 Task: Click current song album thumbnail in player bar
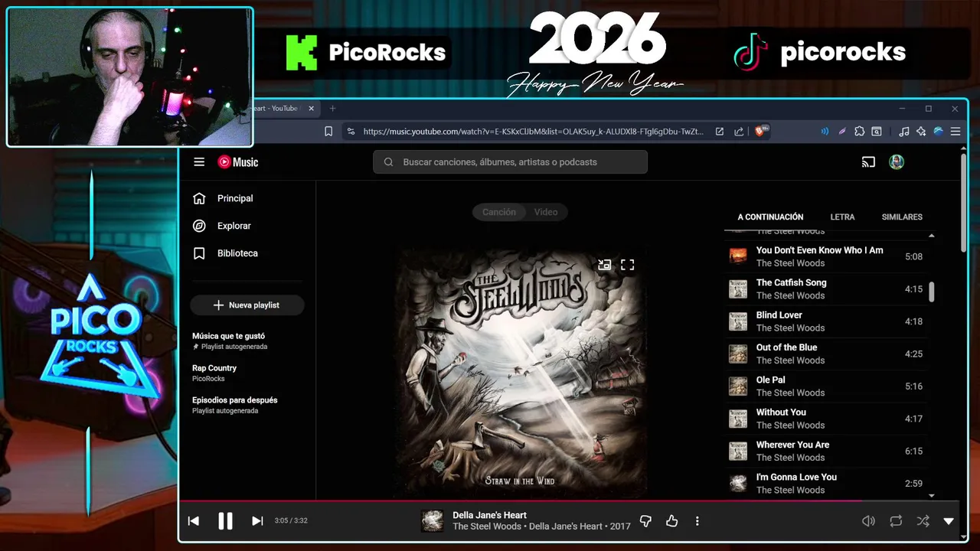[433, 521]
